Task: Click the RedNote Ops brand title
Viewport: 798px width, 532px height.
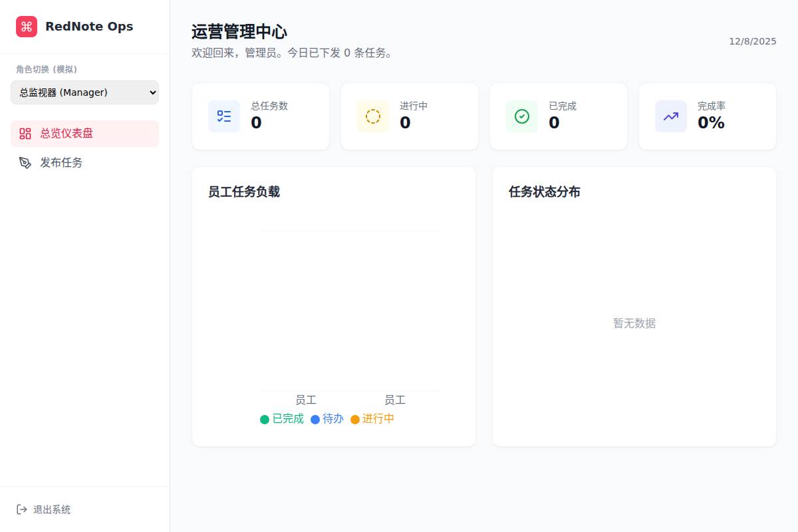Action: tap(89, 27)
